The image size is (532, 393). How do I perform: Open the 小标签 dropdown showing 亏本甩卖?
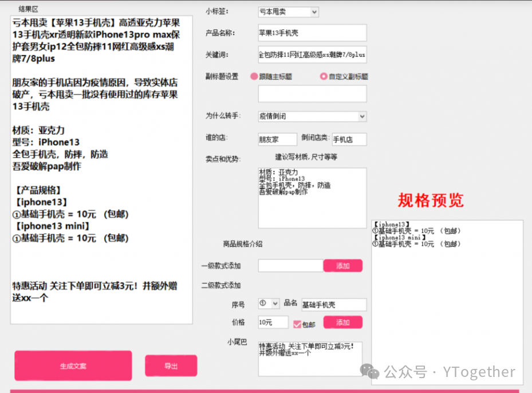288,12
